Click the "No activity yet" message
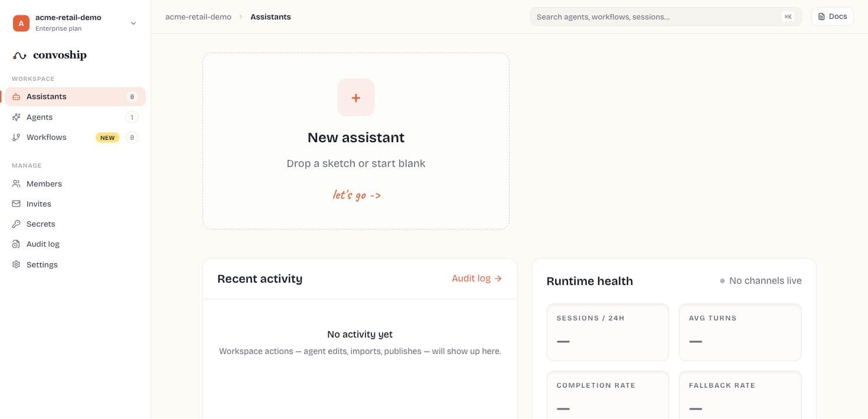 click(x=360, y=334)
